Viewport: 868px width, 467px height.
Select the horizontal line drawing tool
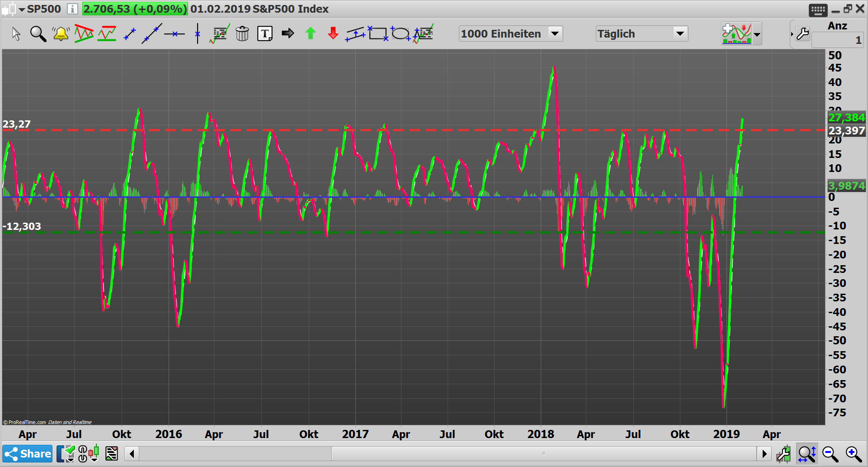coord(175,33)
